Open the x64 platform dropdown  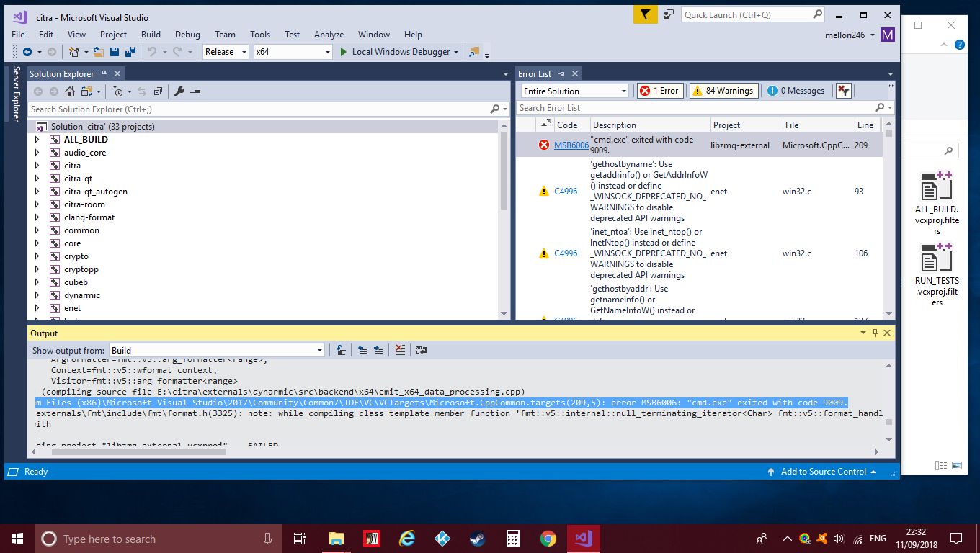coord(293,52)
